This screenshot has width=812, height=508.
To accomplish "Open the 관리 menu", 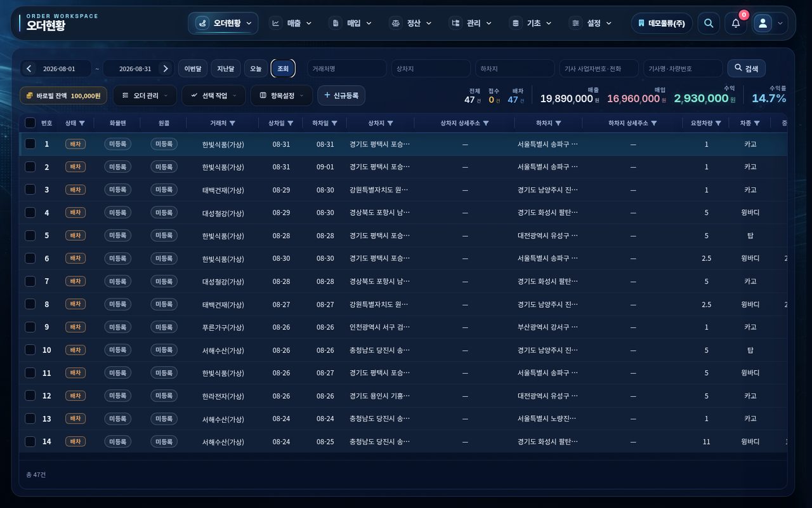I will click(x=471, y=23).
